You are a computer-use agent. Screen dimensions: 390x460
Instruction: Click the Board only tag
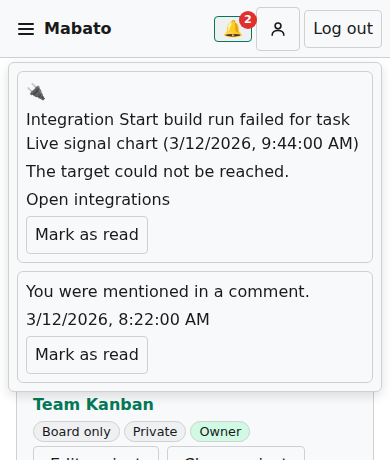[x=76, y=432]
